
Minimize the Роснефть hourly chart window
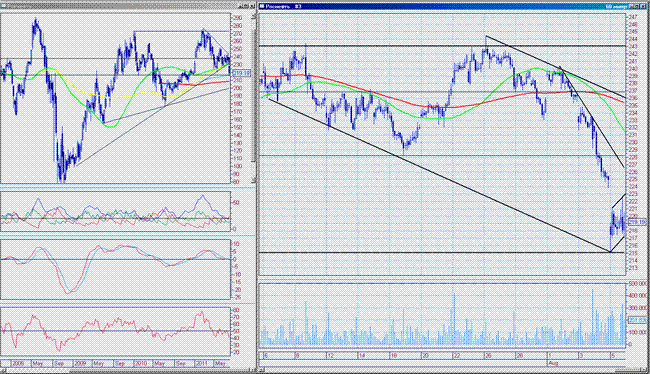point(632,6)
